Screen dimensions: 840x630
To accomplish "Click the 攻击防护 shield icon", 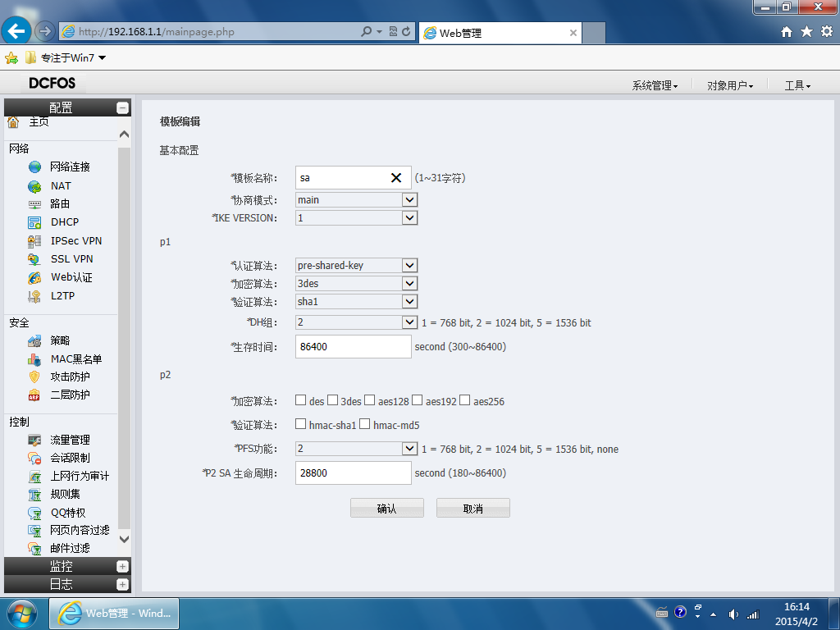I will 34,377.
